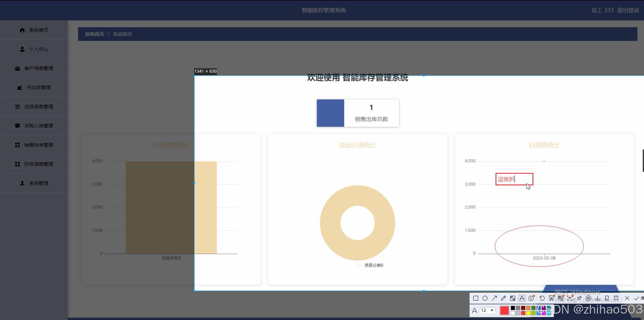Open 财务信息管理 menu item

click(34, 164)
